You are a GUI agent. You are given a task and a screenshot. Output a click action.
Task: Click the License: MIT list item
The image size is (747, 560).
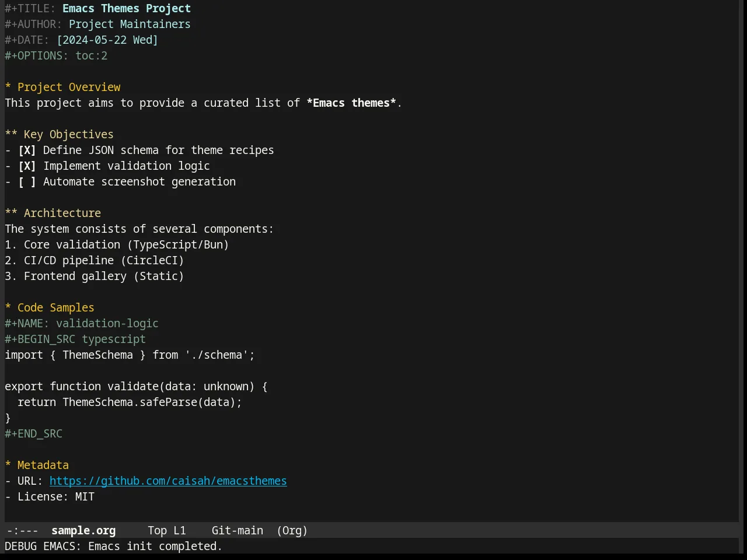pos(50,497)
